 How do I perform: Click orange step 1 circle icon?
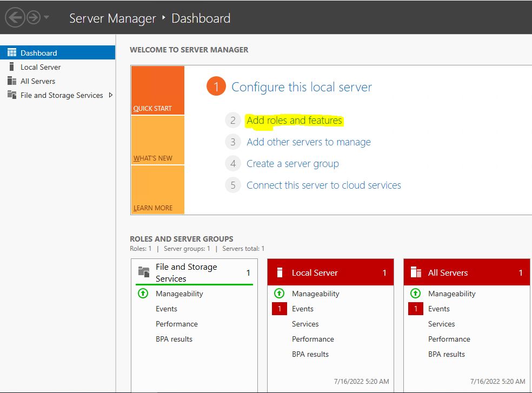216,86
